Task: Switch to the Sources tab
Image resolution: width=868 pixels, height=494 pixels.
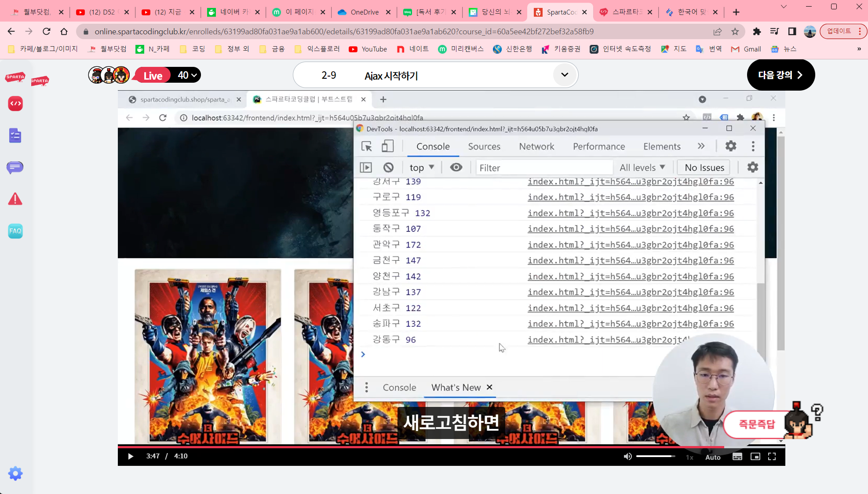Action: [484, 146]
